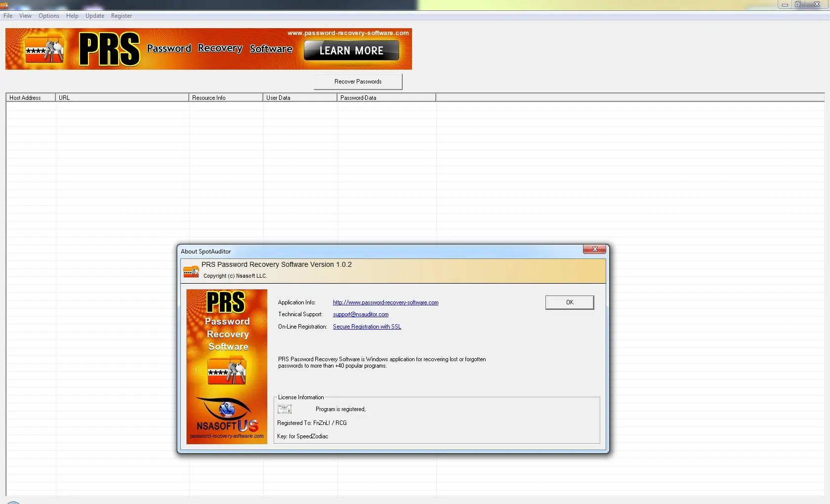
Task: Click the Recover Passwords button
Action: tap(358, 82)
